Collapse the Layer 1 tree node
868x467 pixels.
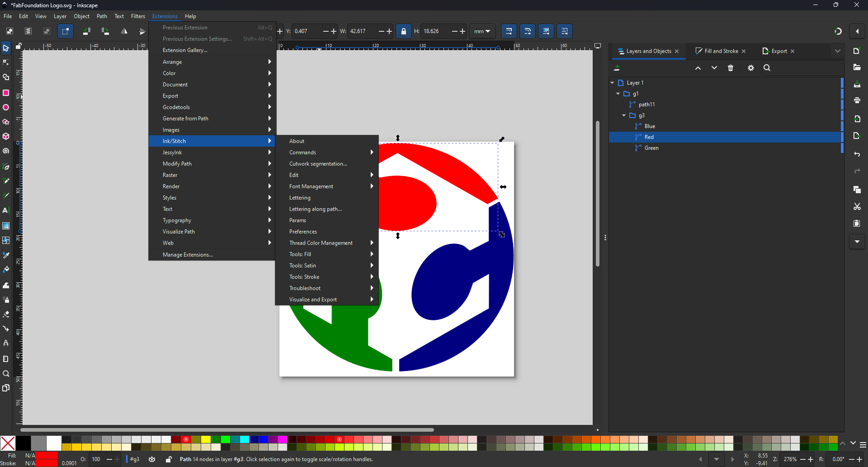tap(612, 83)
